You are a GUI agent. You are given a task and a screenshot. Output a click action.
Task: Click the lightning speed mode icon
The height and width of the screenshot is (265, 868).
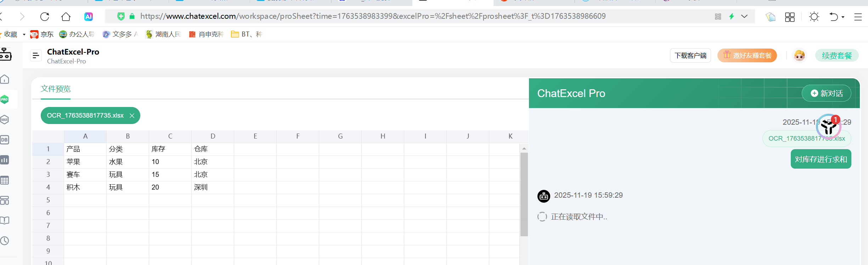point(732,16)
